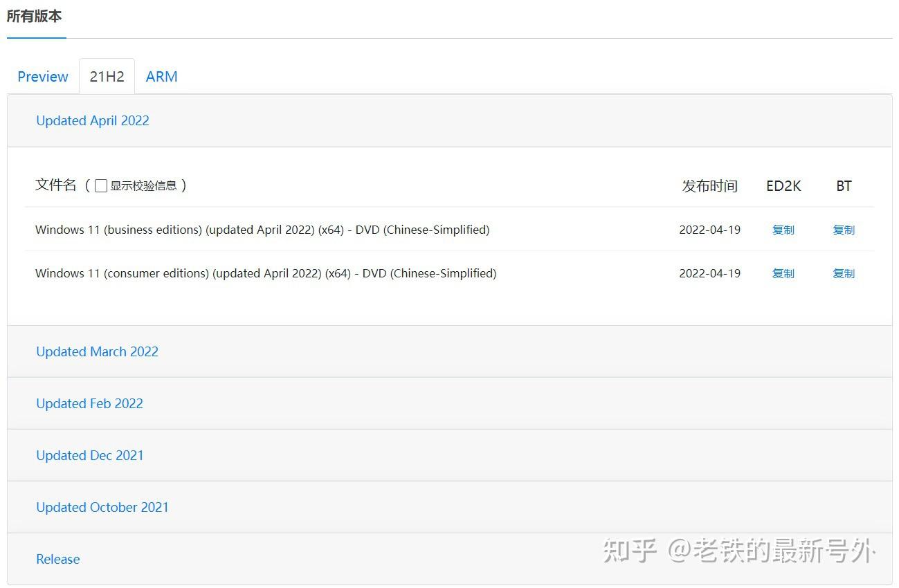The height and width of the screenshot is (588, 899).
Task: Click the Windows 11 business editions file name
Action: coord(262,230)
